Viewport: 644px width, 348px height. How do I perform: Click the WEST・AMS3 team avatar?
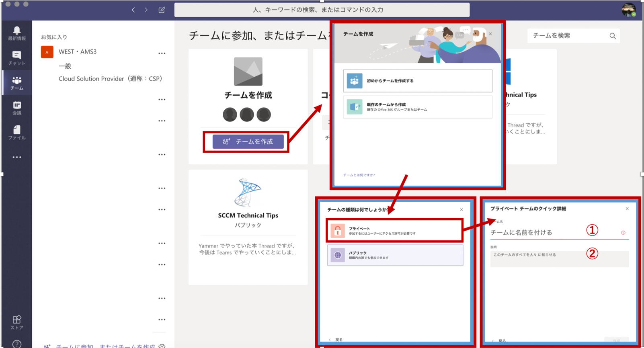click(47, 52)
